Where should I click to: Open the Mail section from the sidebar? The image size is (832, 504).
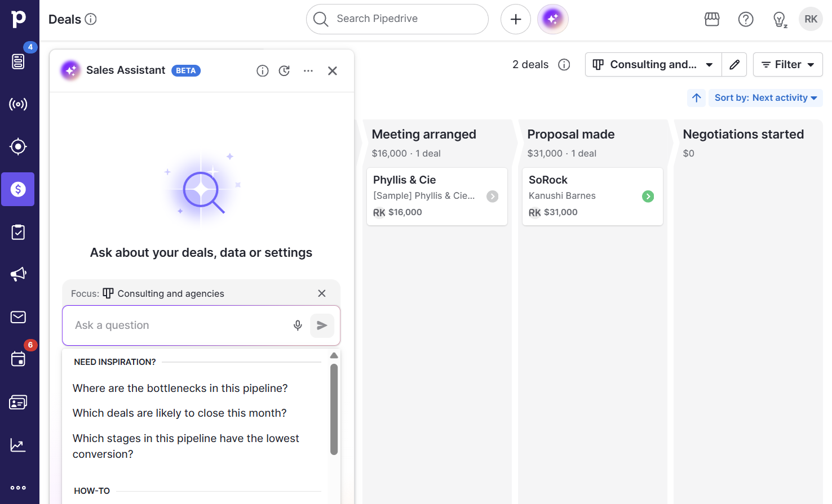click(18, 316)
